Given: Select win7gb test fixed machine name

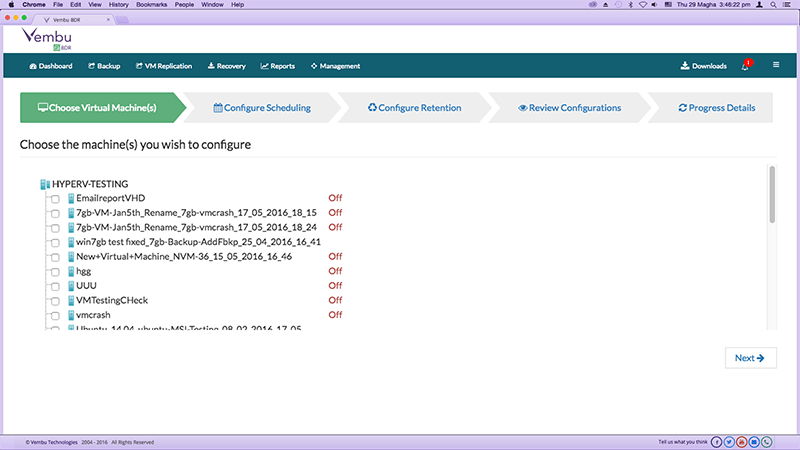Looking at the screenshot, I should click(x=198, y=242).
